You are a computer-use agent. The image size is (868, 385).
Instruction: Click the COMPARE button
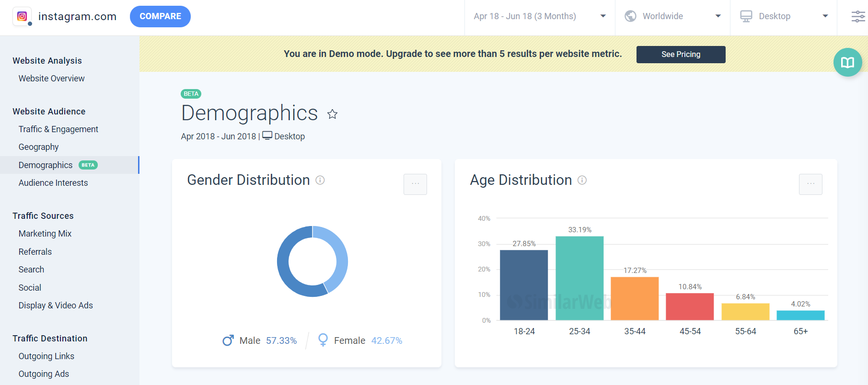pos(160,16)
